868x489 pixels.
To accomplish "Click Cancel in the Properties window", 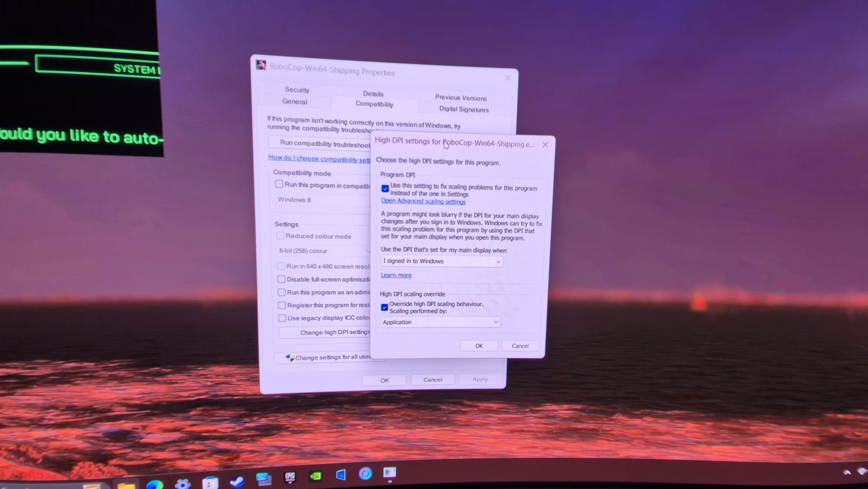I will point(433,380).
